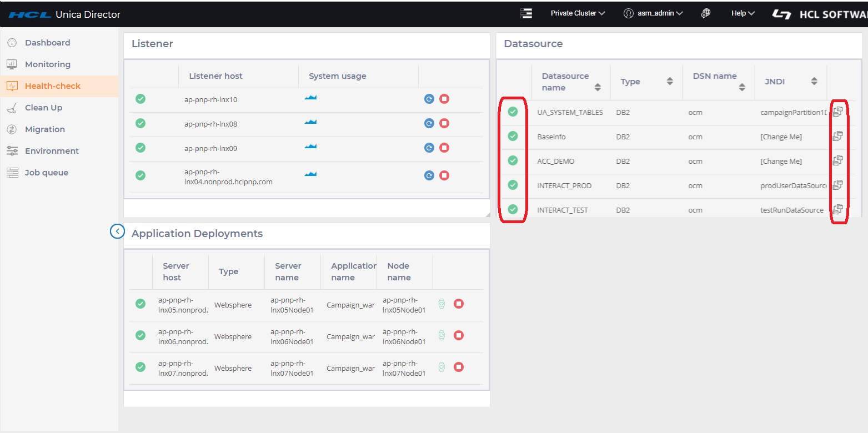The width and height of the screenshot is (868, 433).
Task: Sort by Datasource name column
Action: [x=598, y=87]
